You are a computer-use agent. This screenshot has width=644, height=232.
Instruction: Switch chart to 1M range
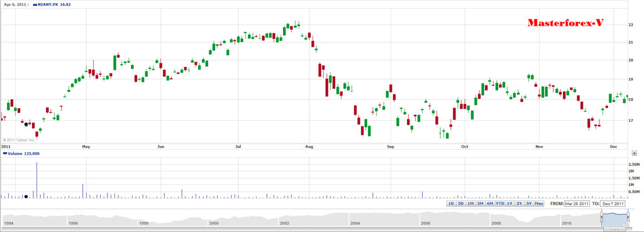click(470, 204)
